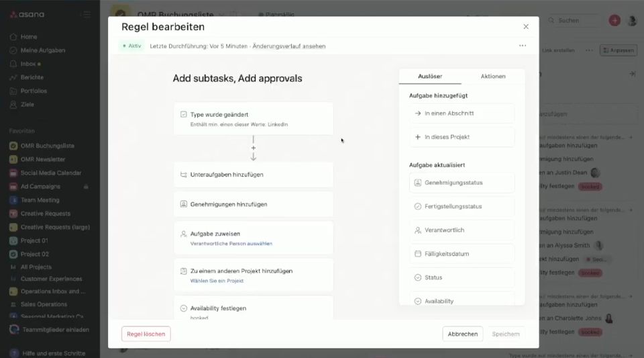
Task: Switch to the Aktionen tab
Action: [493, 76]
